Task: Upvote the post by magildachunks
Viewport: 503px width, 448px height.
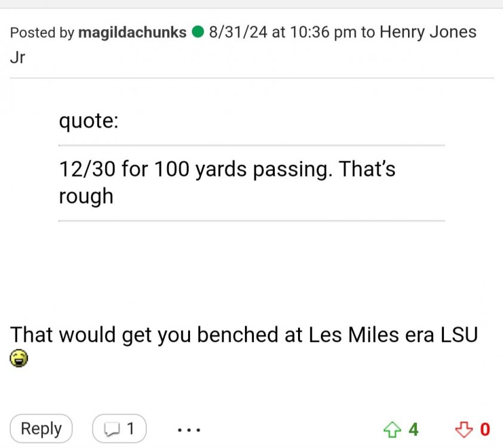Action: click(x=392, y=429)
